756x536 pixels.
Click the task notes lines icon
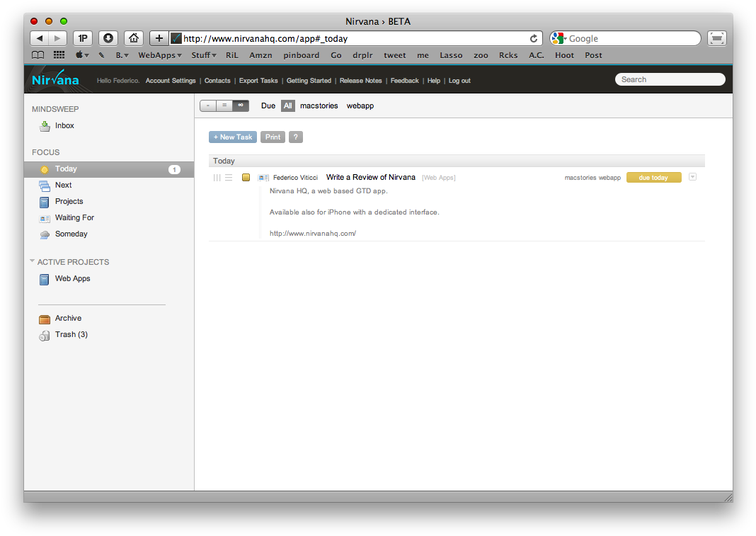[229, 178]
